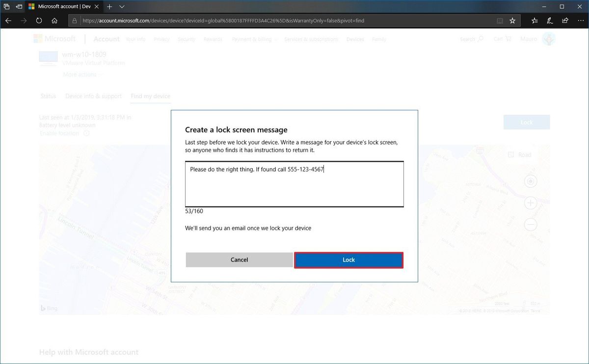Open Web Notes with the pen icon
The image size is (589, 364).
[550, 21]
